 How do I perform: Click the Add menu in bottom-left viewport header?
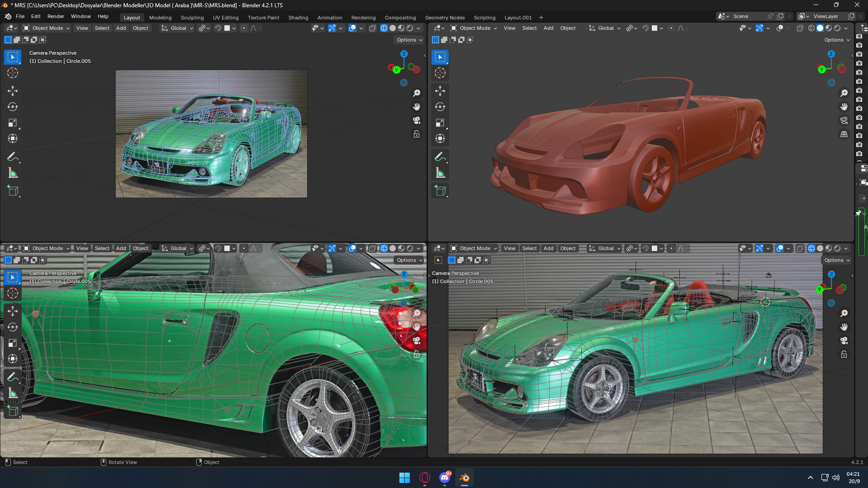(121, 248)
